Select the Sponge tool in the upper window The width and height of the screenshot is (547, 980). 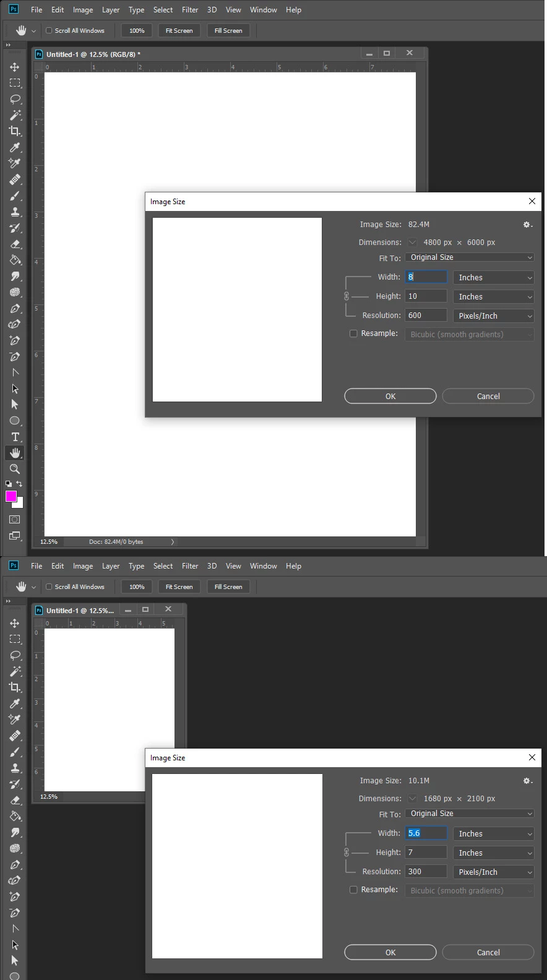click(15, 292)
